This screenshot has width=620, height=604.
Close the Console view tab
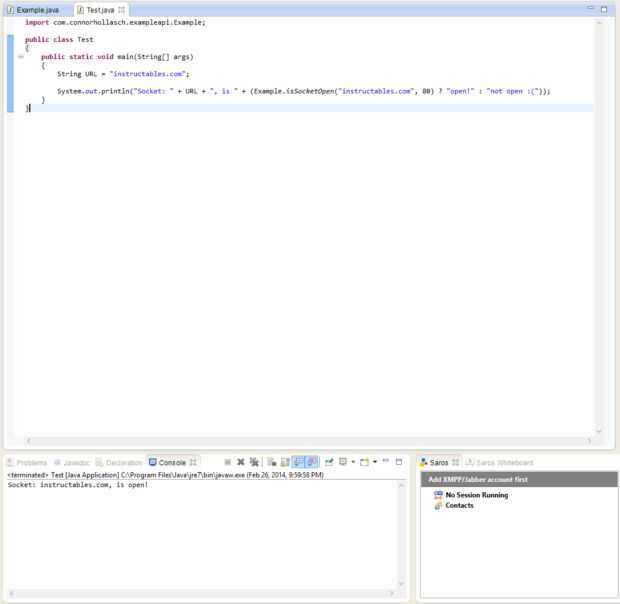pos(193,462)
